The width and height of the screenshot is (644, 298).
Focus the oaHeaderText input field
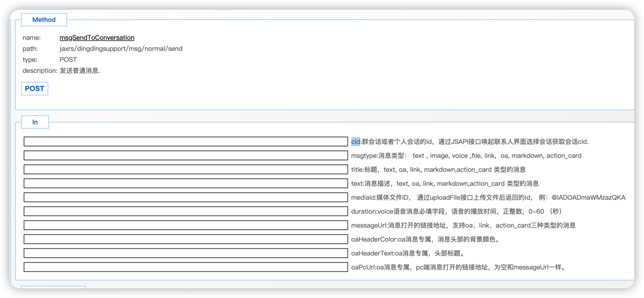tap(186, 253)
